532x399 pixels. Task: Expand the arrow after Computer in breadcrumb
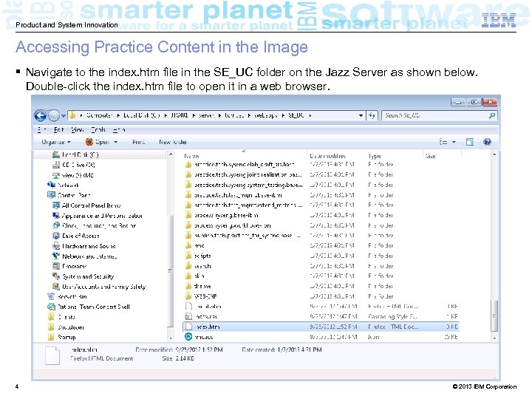118,115
